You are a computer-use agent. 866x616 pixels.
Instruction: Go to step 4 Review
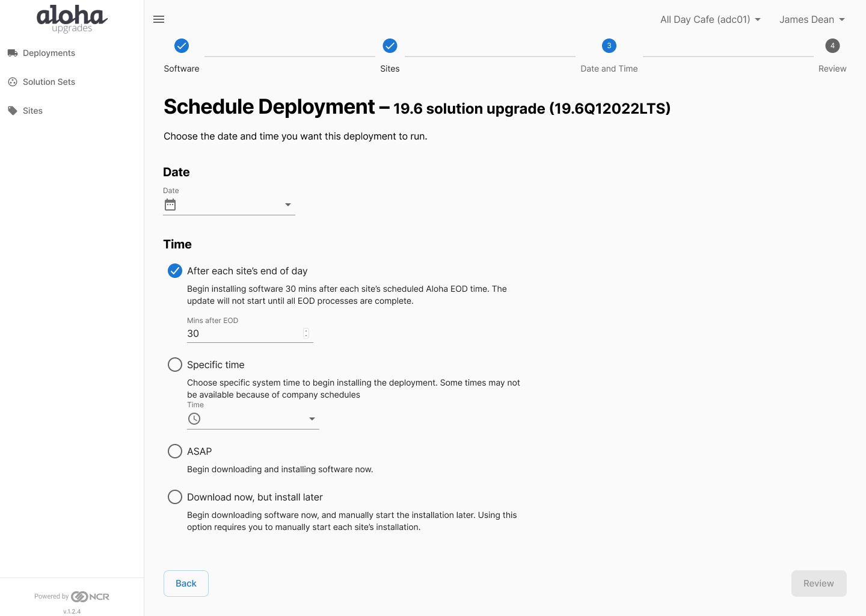click(832, 46)
